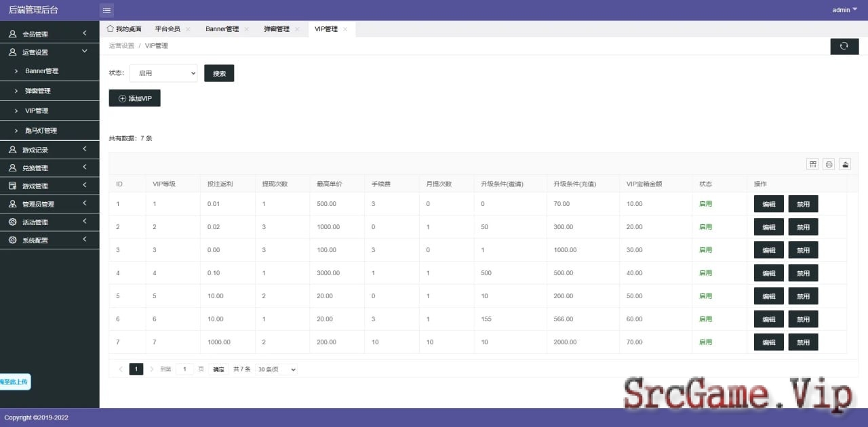Expand the 系统配置 menu chevron
Image resolution: width=868 pixels, height=427 pixels.
(84, 239)
